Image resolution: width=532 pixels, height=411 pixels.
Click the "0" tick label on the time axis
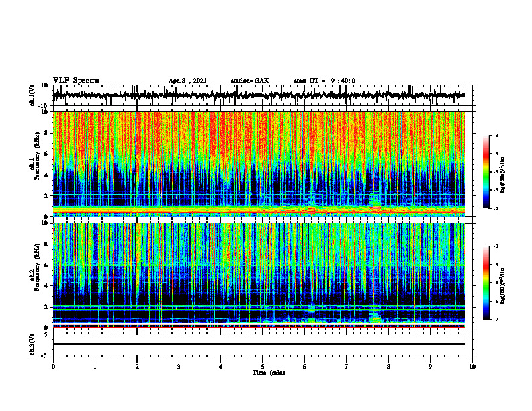point(53,367)
